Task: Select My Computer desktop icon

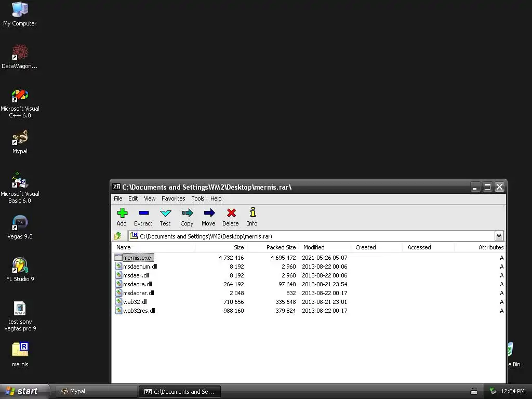Action: click(20, 14)
